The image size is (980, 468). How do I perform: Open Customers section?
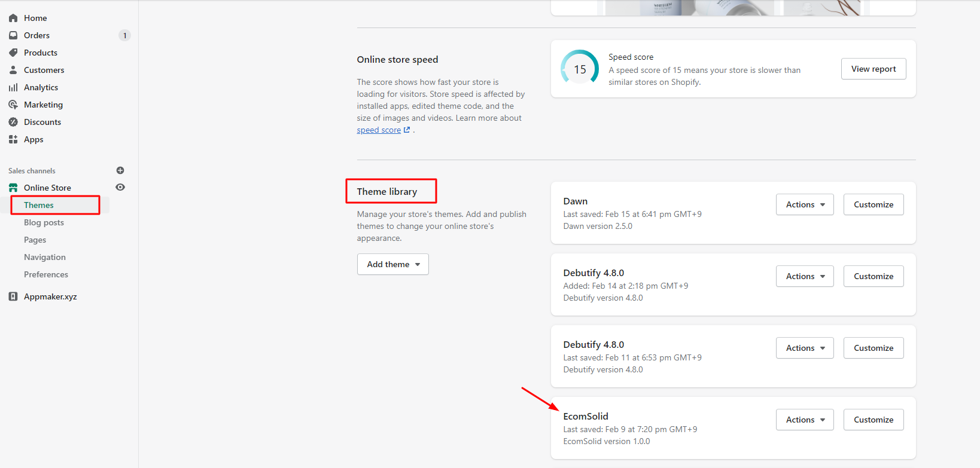pos(44,70)
